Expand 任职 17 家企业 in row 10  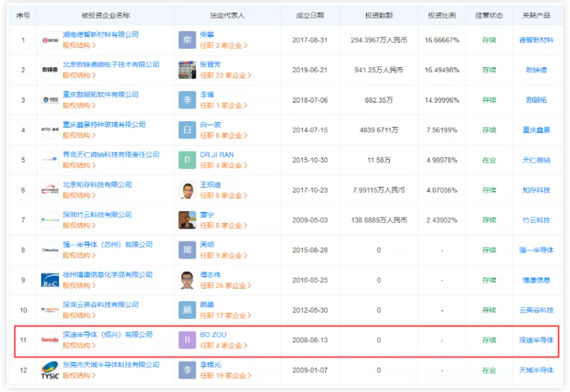(x=226, y=315)
